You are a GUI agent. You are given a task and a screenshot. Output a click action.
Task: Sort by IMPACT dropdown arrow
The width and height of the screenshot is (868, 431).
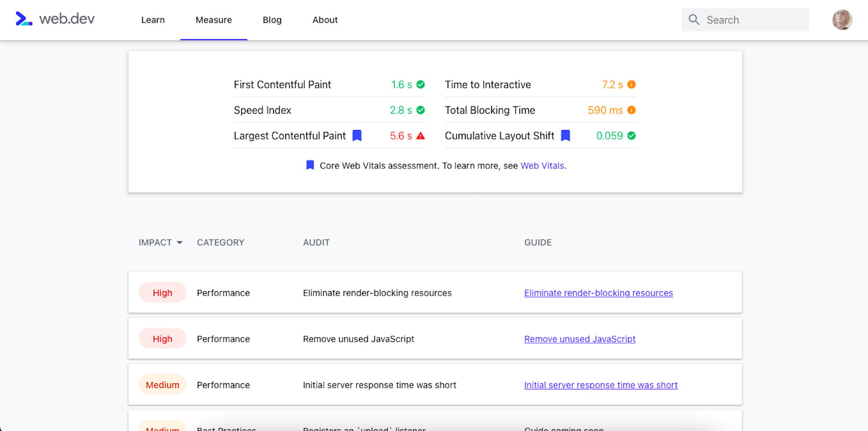pyautogui.click(x=180, y=242)
